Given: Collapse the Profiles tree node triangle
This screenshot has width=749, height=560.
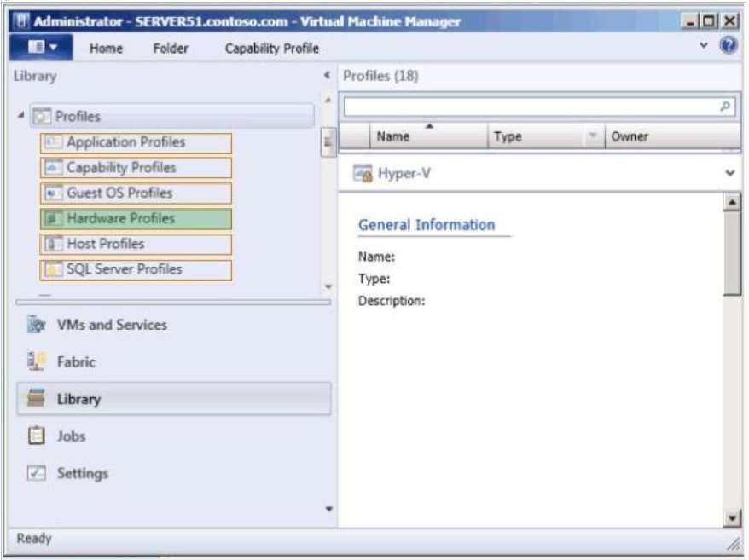Looking at the screenshot, I should (21, 115).
